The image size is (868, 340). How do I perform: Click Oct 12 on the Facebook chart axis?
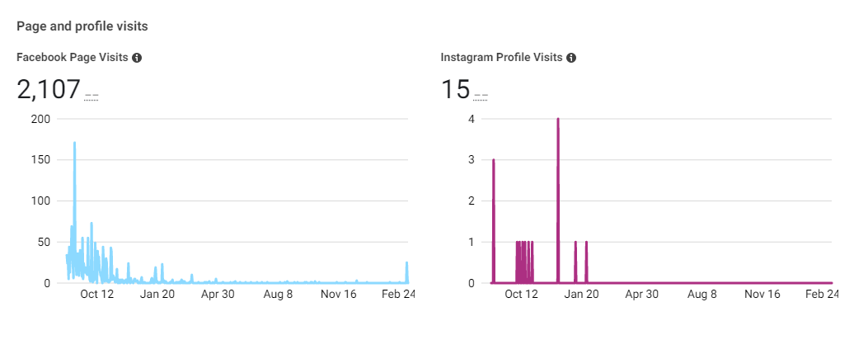97,294
